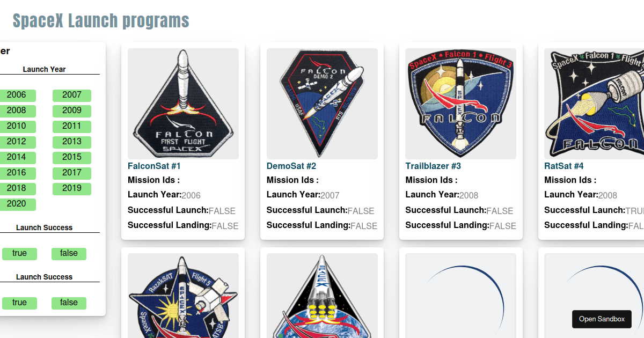The width and height of the screenshot is (644, 338).
Task: Set first Launch Success filter to true
Action: click(x=19, y=254)
